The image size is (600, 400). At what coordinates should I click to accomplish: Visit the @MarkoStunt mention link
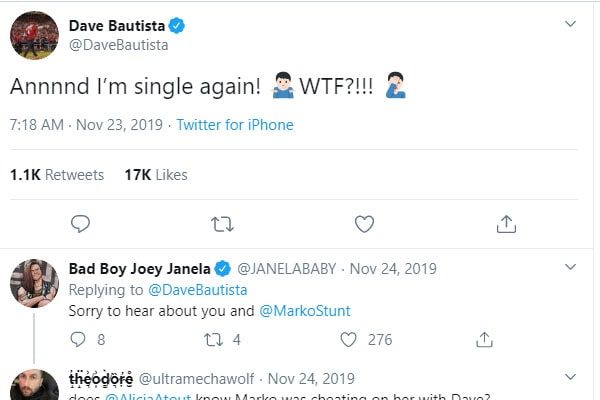[x=305, y=311]
